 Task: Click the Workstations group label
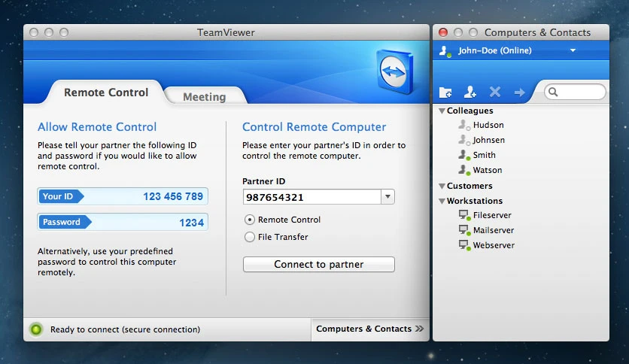[475, 201]
